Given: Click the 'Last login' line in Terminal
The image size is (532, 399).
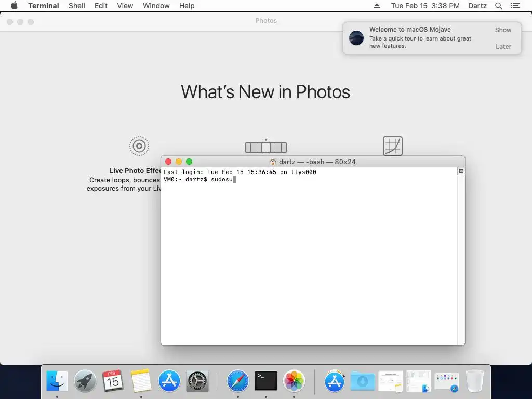Looking at the screenshot, I should (x=240, y=172).
